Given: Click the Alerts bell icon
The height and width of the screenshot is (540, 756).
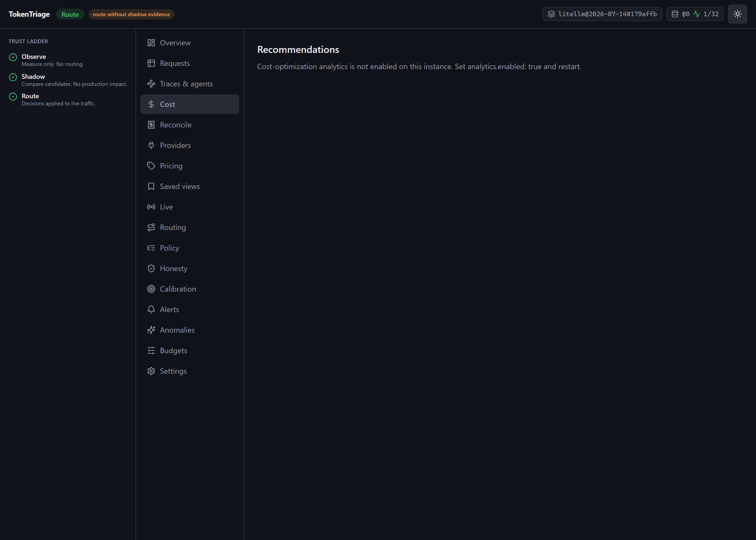Looking at the screenshot, I should (x=151, y=309).
